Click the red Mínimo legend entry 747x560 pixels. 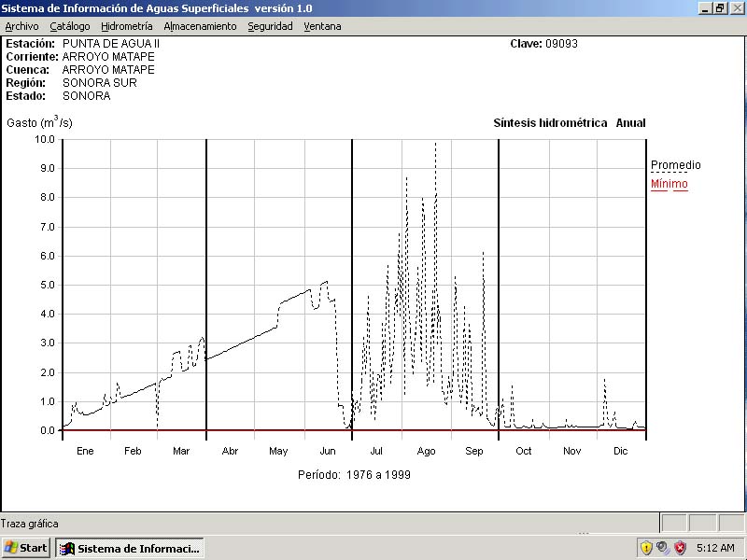click(x=669, y=184)
